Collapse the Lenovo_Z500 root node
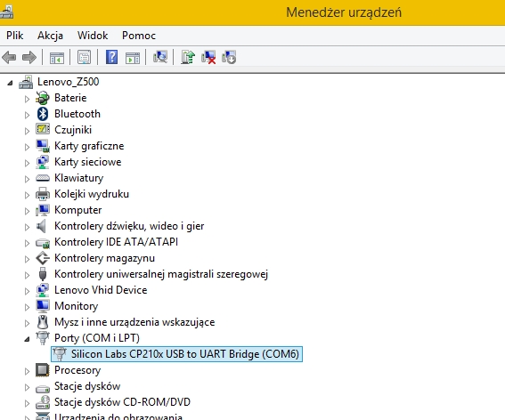 [x=10, y=83]
